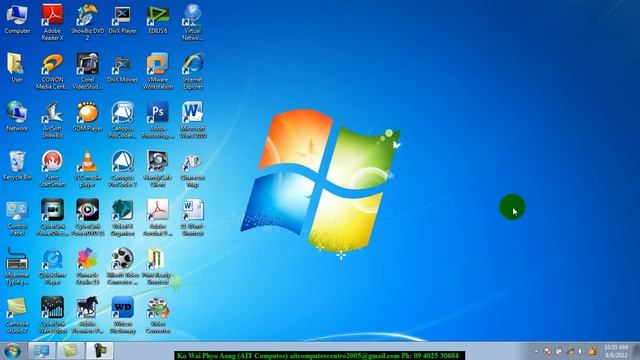Open Internet Explorer desktop icon
640x360 pixels.
193,71
